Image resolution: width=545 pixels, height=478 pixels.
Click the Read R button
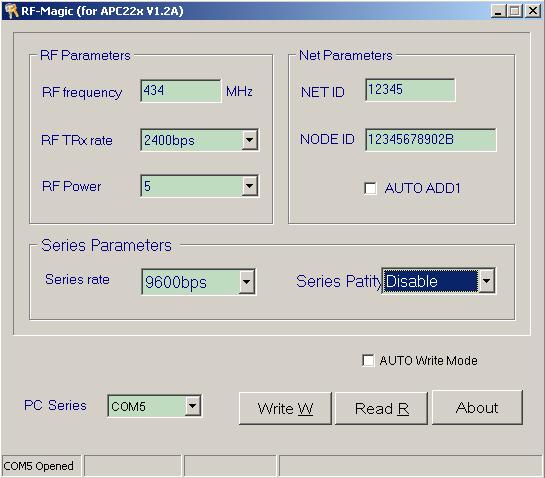381,408
